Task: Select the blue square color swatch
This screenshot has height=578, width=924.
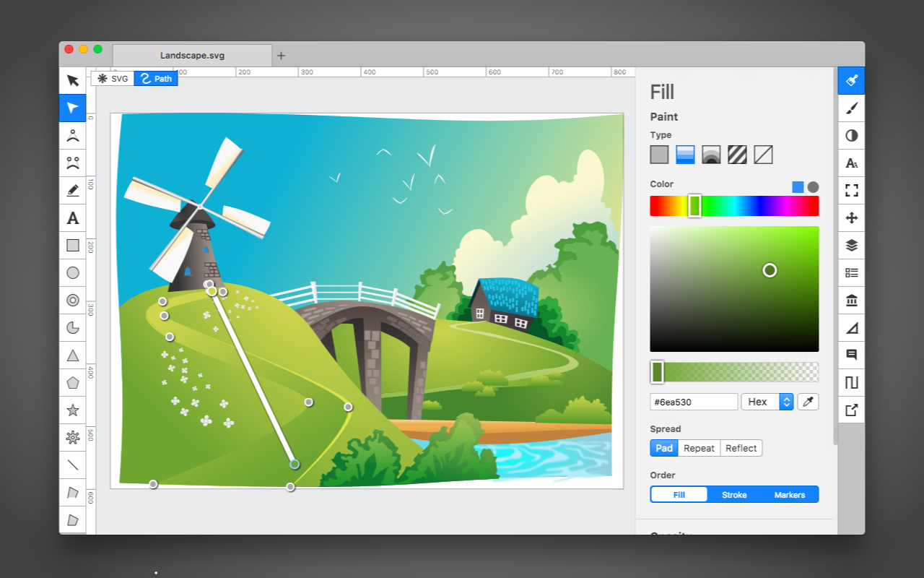Action: [798, 187]
